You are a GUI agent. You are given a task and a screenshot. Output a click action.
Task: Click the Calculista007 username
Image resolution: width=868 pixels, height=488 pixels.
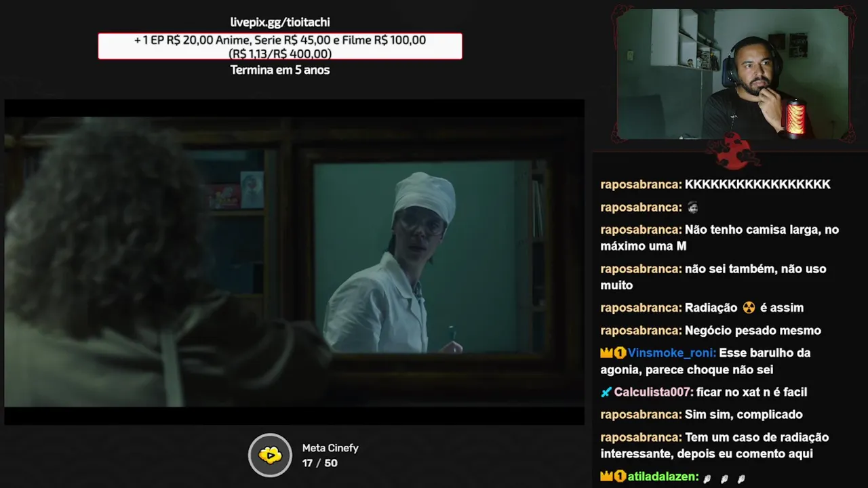[x=654, y=392]
